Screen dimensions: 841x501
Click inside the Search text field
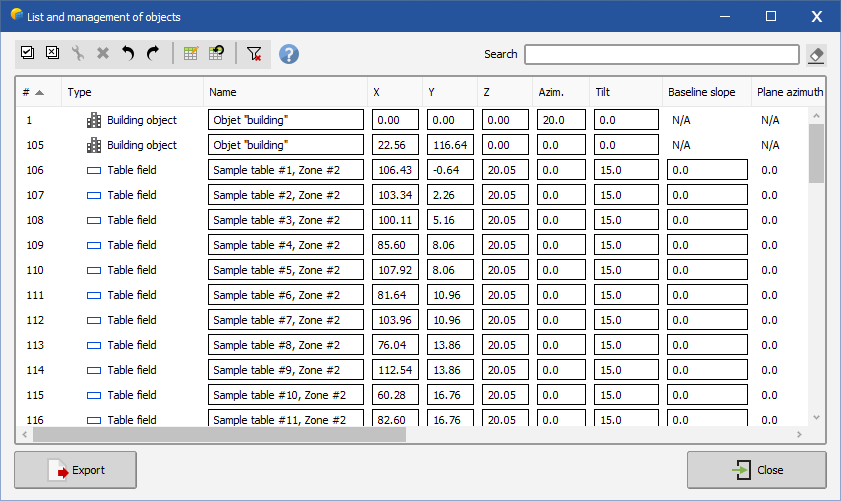coord(661,54)
